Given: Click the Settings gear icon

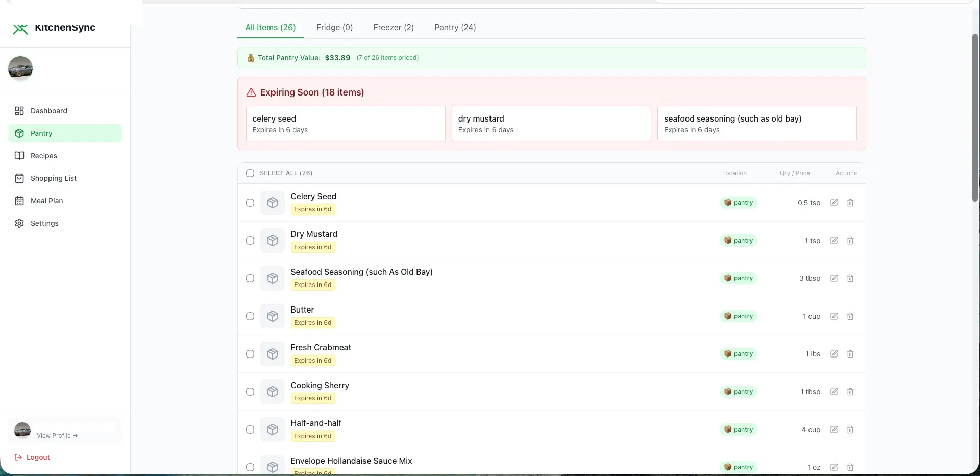Looking at the screenshot, I should 19,223.
